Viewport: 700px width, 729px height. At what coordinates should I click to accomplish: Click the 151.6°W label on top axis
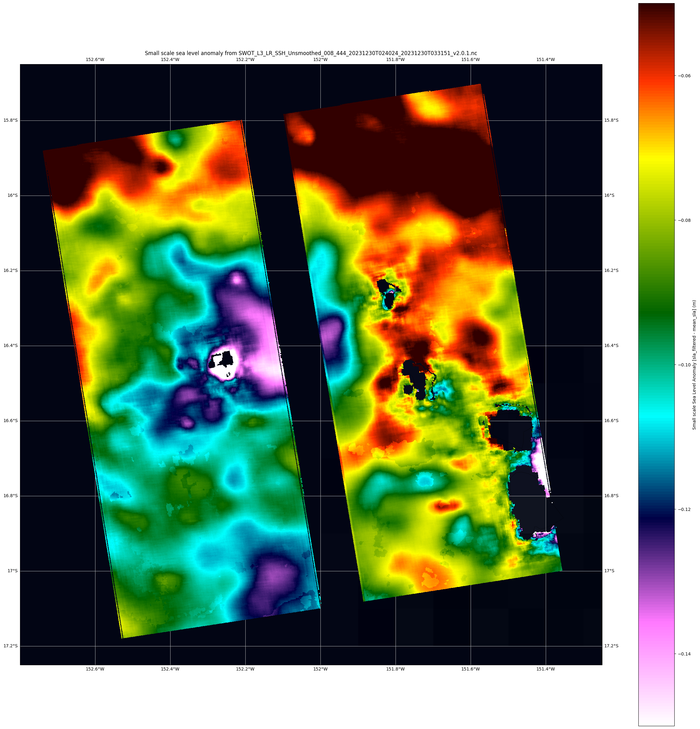tap(471, 59)
